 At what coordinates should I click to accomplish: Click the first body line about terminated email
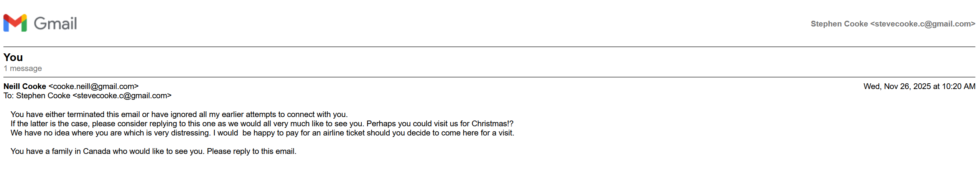[179, 114]
